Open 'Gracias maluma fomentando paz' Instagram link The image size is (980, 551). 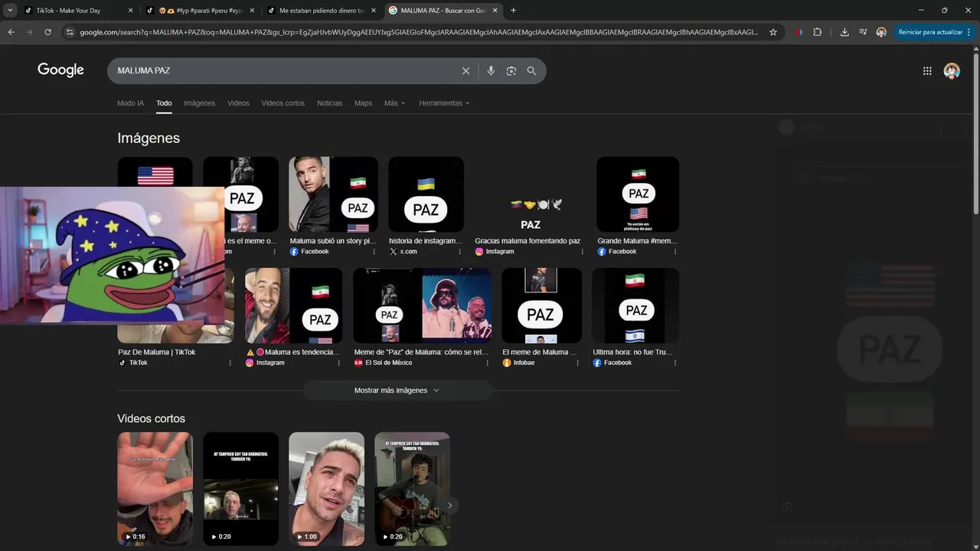click(x=528, y=241)
